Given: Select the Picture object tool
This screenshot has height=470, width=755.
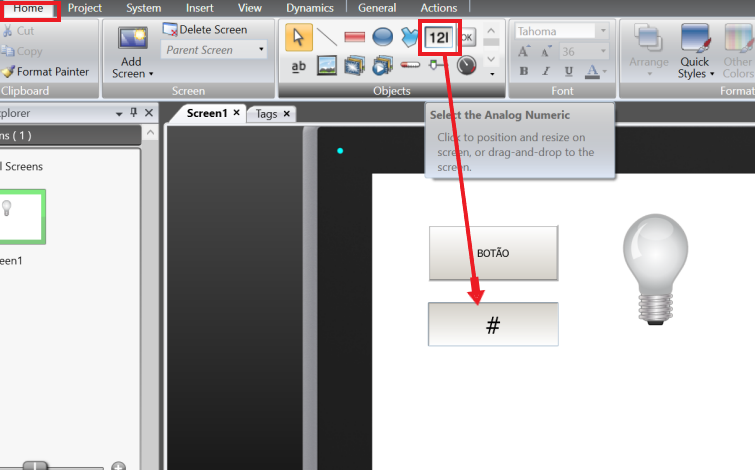Looking at the screenshot, I should [x=326, y=66].
